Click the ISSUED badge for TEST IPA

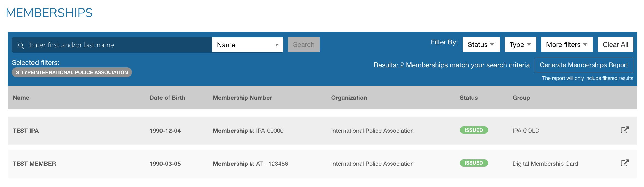pos(474,130)
